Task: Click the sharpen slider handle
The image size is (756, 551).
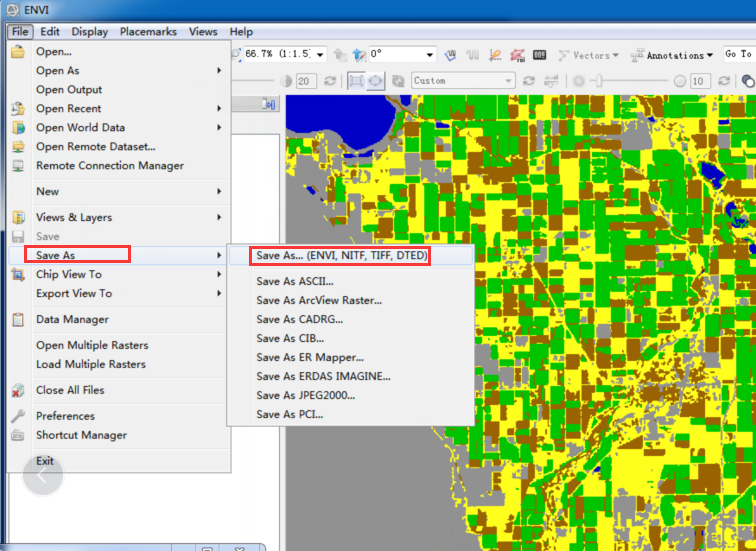Action: point(599,81)
